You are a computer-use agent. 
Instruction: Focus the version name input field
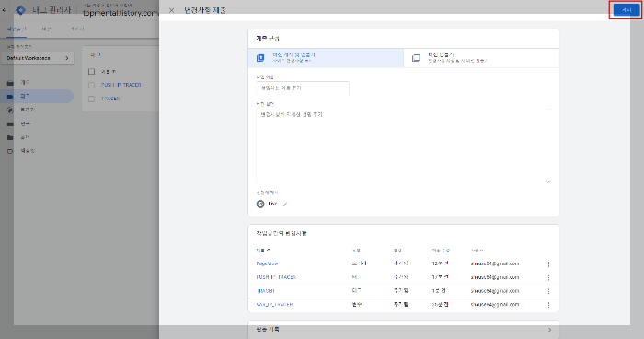point(303,88)
